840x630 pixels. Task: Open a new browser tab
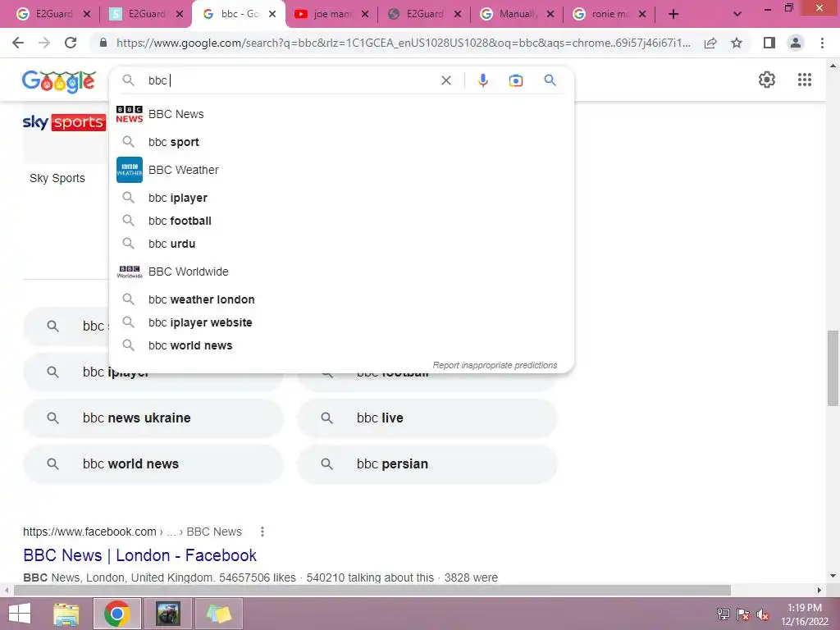point(673,15)
